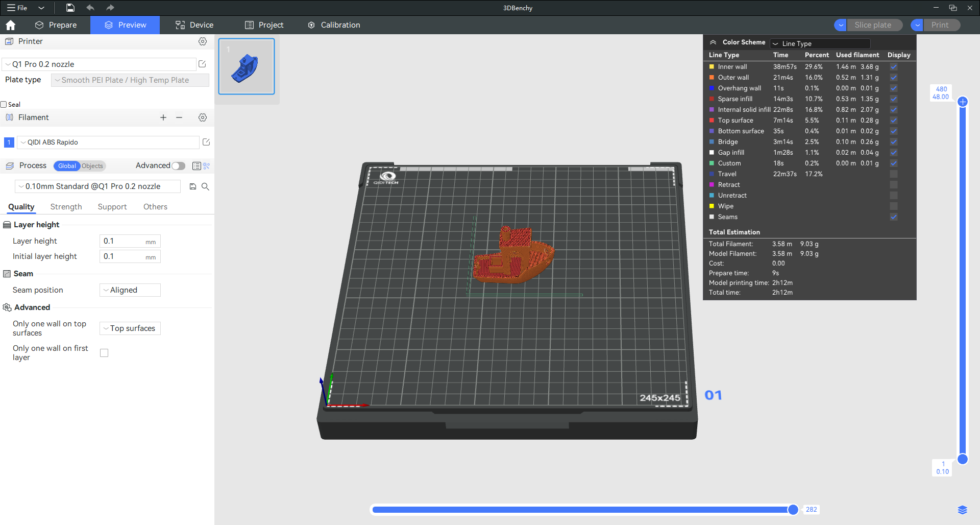The height and width of the screenshot is (525, 980).
Task: Remove a filament with the minus icon
Action: tap(179, 117)
